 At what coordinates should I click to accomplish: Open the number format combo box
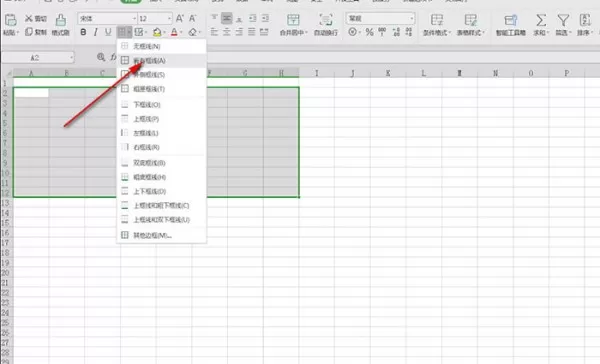(x=380, y=18)
